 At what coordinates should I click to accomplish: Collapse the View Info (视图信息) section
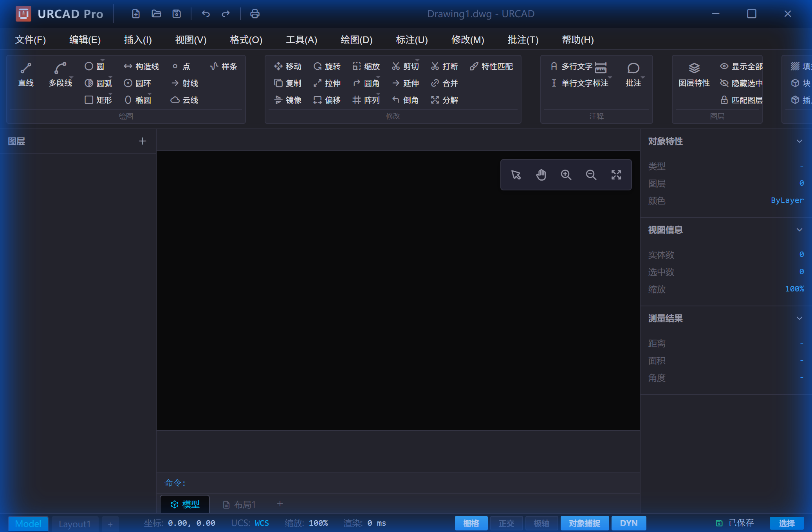coord(799,230)
